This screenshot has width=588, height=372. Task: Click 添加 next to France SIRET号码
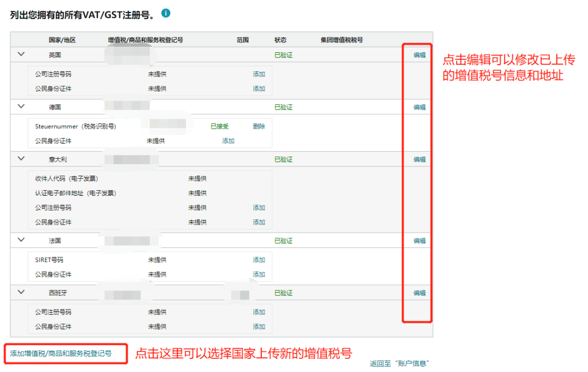tap(259, 259)
